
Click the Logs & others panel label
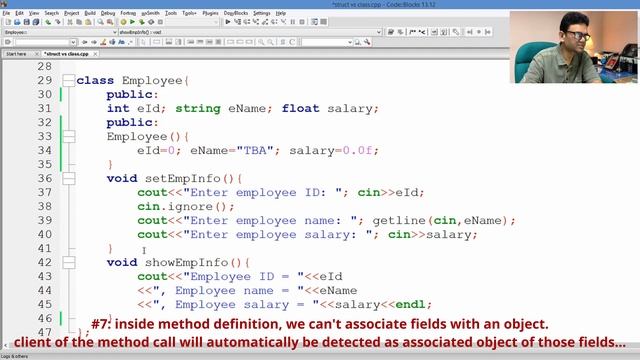click(x=14, y=357)
